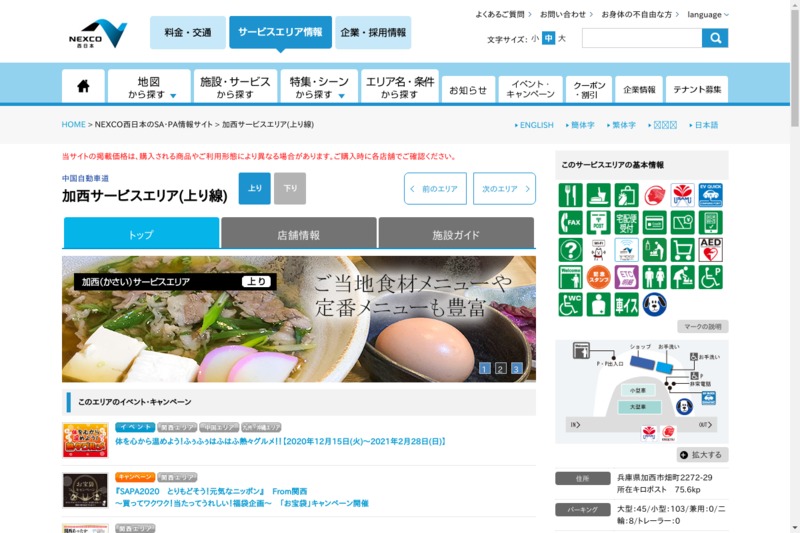Click the EV Quick charging icon

coord(710,195)
